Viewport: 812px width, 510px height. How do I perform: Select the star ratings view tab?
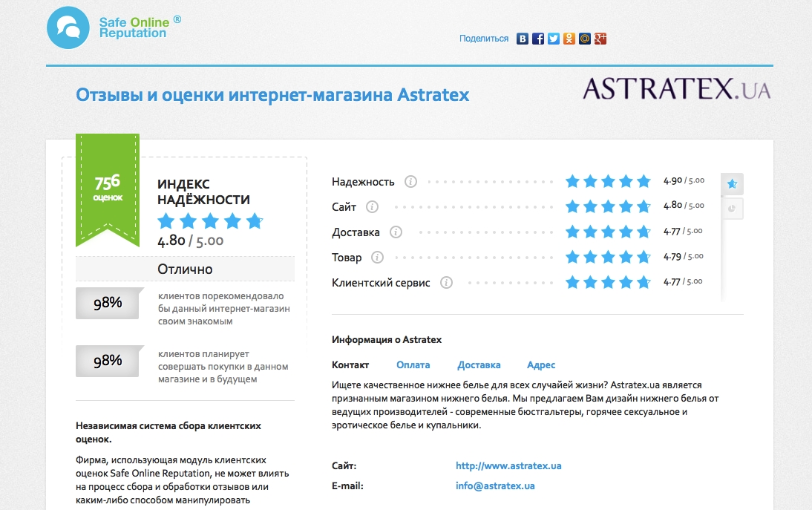pos(732,184)
